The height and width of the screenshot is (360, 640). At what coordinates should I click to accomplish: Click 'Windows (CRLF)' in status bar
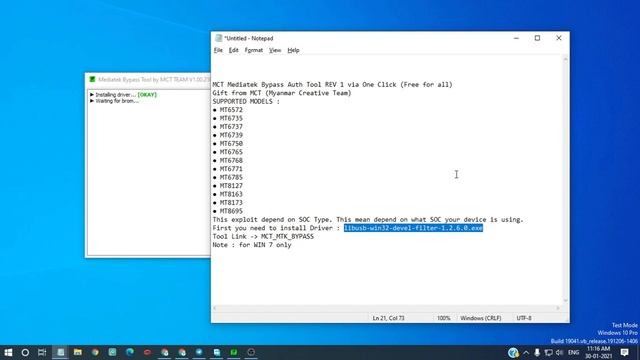480,318
